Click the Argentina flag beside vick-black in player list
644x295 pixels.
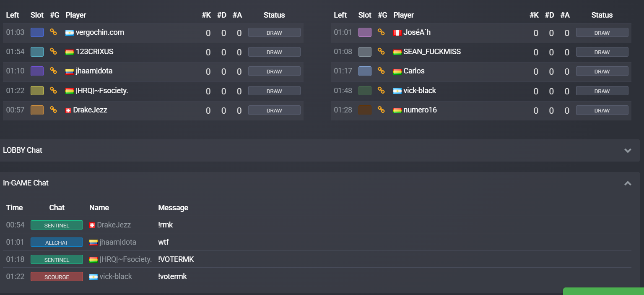click(397, 91)
